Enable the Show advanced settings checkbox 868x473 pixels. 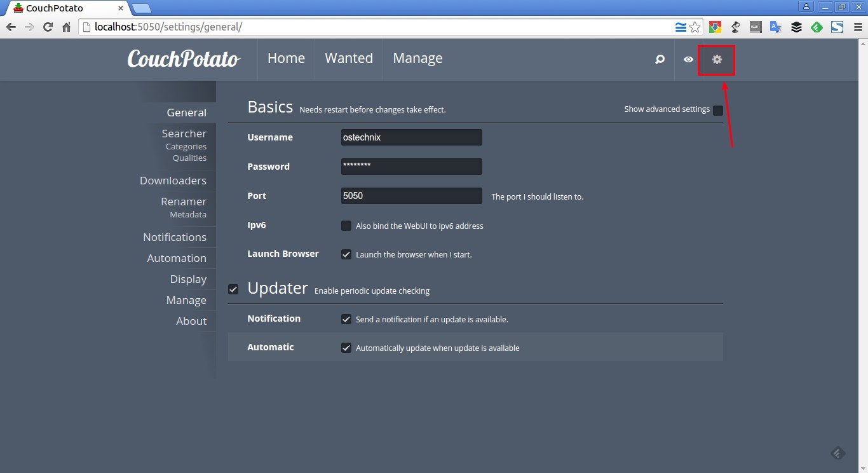[x=717, y=110]
